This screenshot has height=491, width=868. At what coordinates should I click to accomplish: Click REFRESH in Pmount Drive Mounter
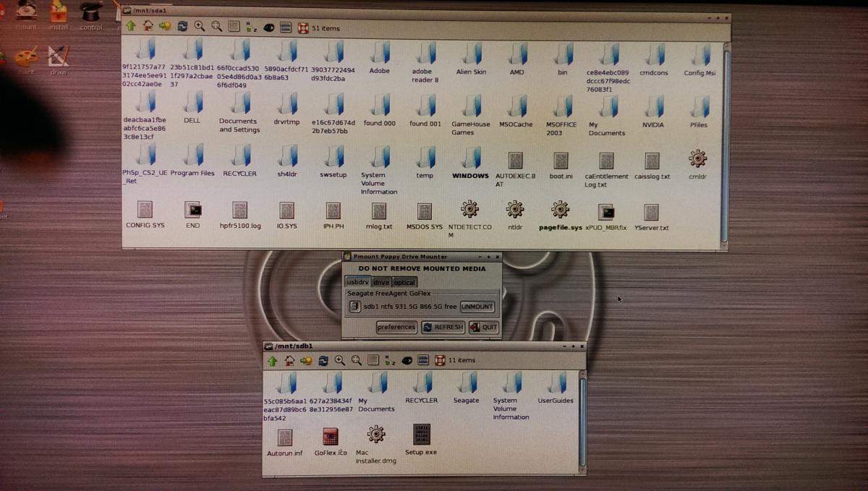coord(443,327)
